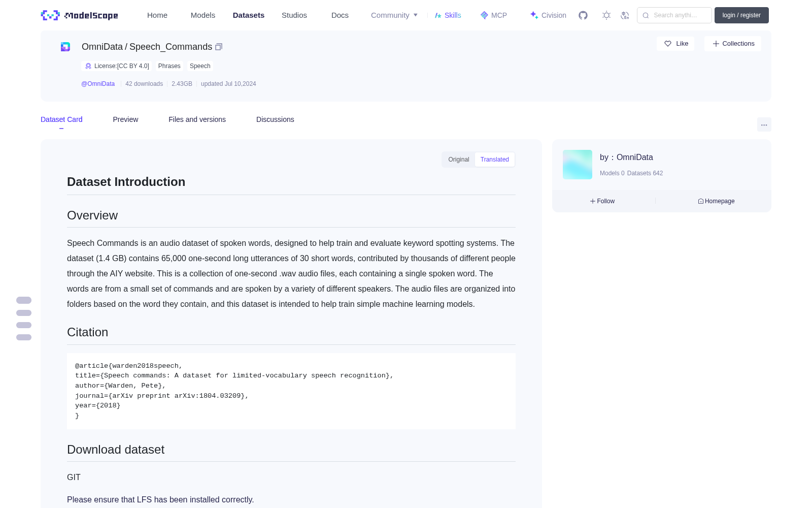Click the login / register button
This screenshot has height=508, width=812.
point(741,15)
